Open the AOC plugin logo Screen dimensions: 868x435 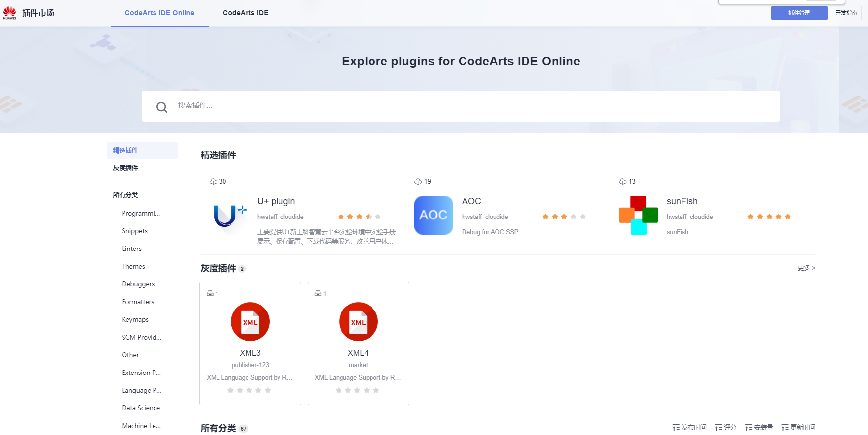(x=434, y=216)
